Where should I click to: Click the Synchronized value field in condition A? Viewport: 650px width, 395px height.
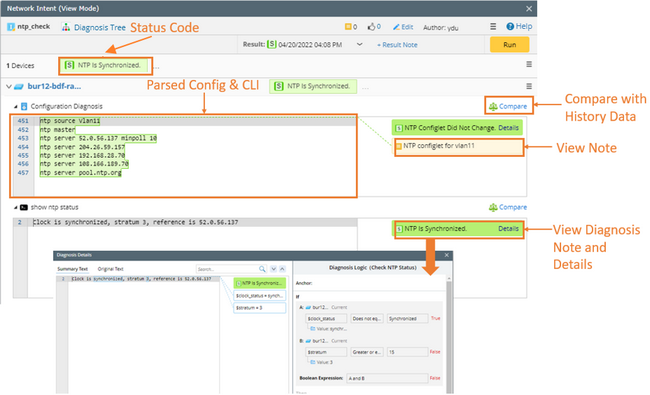coord(407,319)
